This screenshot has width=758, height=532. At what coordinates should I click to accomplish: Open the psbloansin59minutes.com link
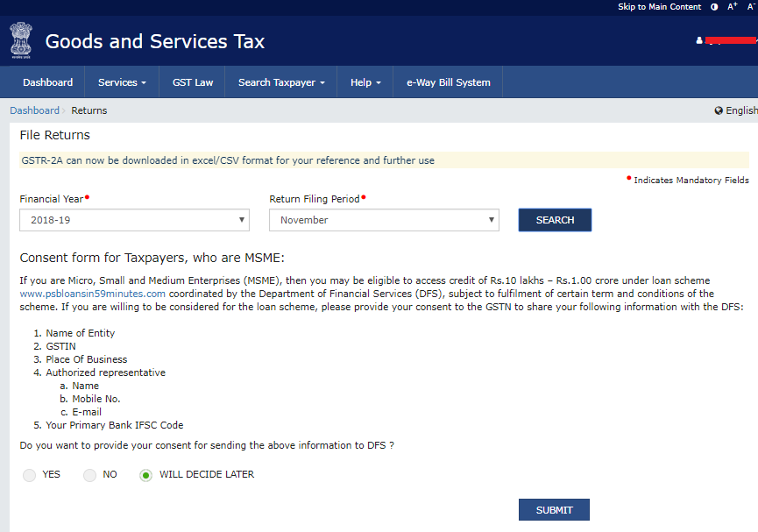pos(92,294)
